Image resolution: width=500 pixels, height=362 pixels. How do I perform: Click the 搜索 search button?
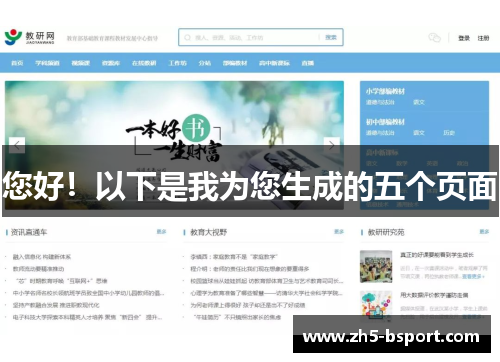tap(331, 38)
